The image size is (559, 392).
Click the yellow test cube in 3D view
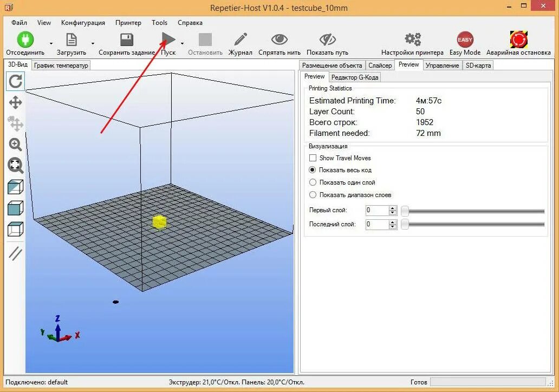point(159,223)
